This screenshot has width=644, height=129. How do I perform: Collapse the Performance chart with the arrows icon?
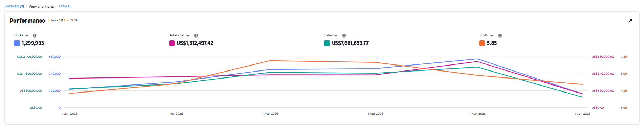click(x=630, y=21)
